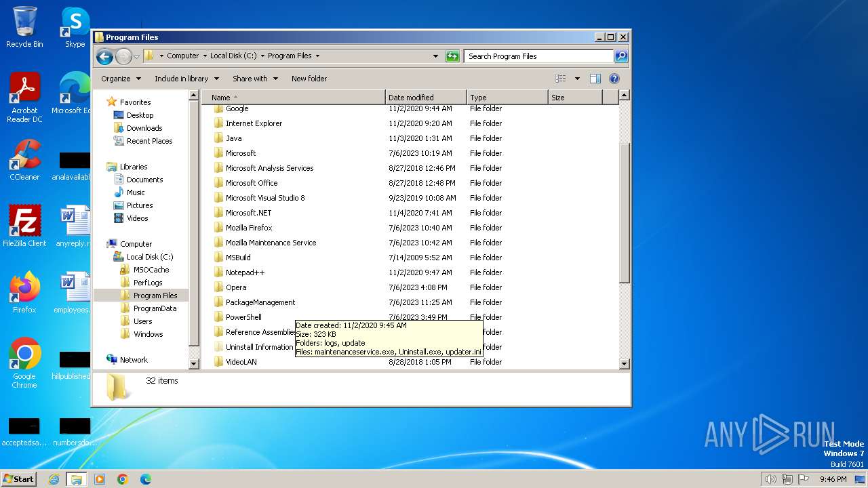Launch CCleaner desktop shortcut
This screenshot has height=488, width=868.
[x=24, y=160]
